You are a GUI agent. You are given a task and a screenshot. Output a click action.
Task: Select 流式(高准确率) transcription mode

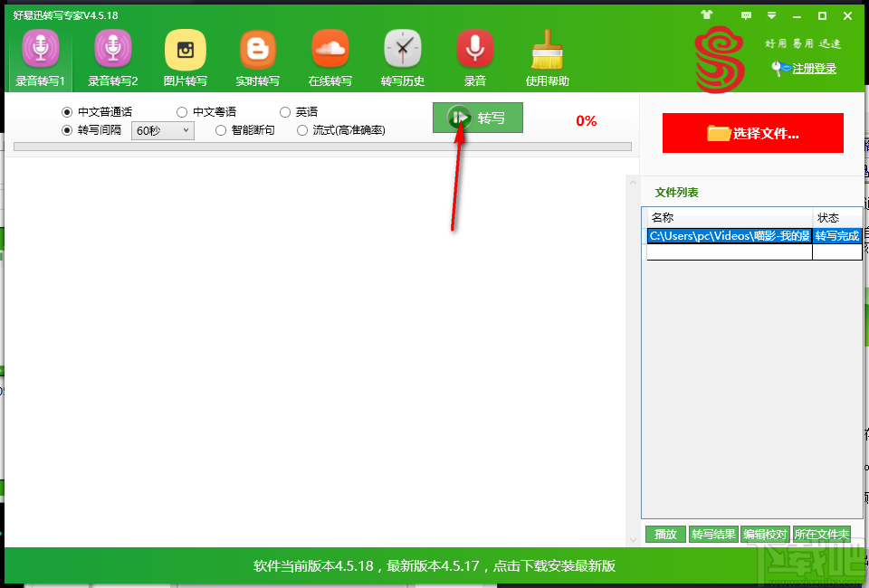pyautogui.click(x=302, y=129)
